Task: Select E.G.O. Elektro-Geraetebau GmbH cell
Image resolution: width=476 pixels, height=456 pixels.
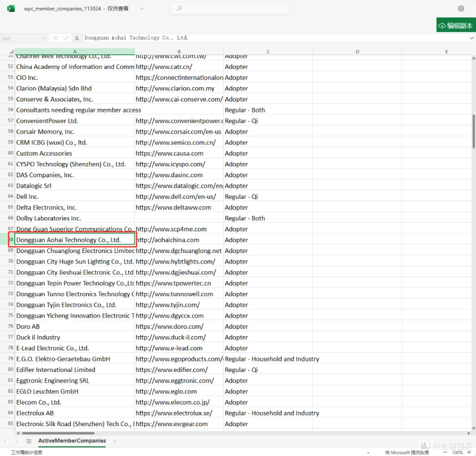Action: tap(74, 359)
